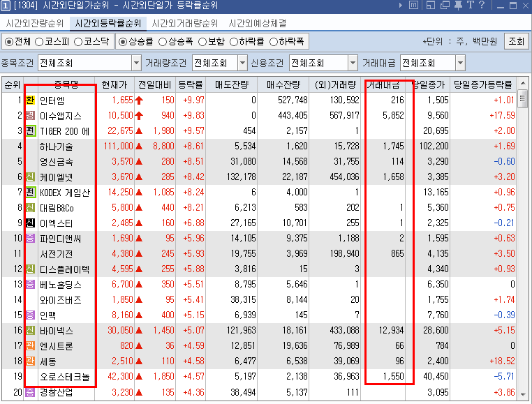The image size is (532, 404).
Task: Click the 전일대비 column header
Action: tap(155, 84)
